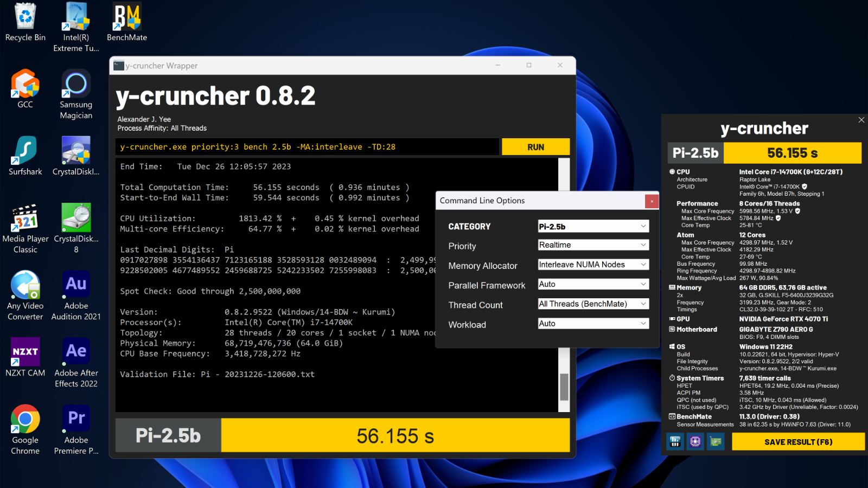
Task: Click the Pi-2.5b label at wrapper bottom
Action: pyautogui.click(x=168, y=435)
